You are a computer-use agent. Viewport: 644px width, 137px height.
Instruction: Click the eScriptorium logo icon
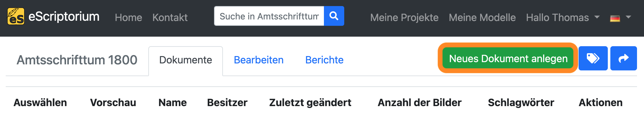16,16
